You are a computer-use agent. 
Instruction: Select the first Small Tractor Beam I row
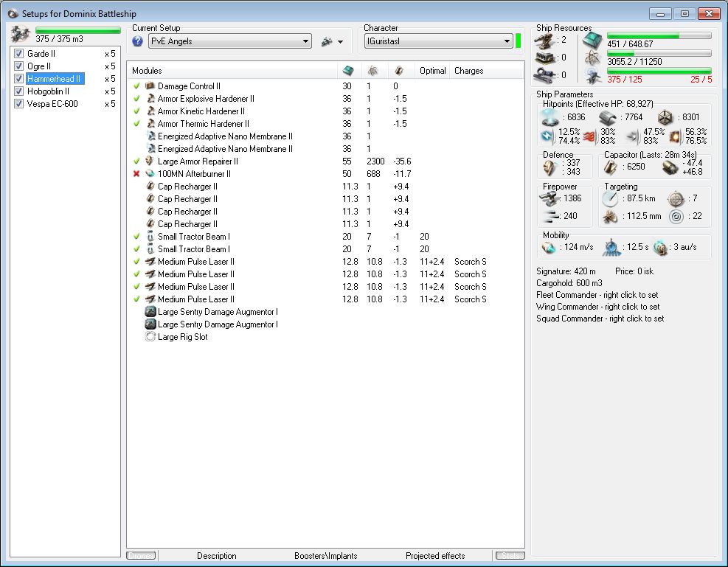click(325, 236)
